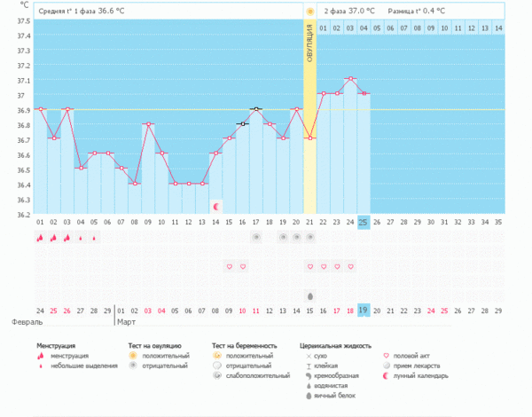Viewport: 532px width, 417px height.
Task: Click 'прием лекарств' legend label
Action: [x=420, y=366]
